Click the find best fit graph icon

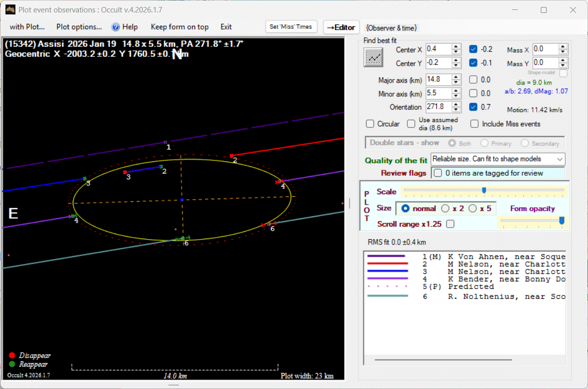coord(373,58)
